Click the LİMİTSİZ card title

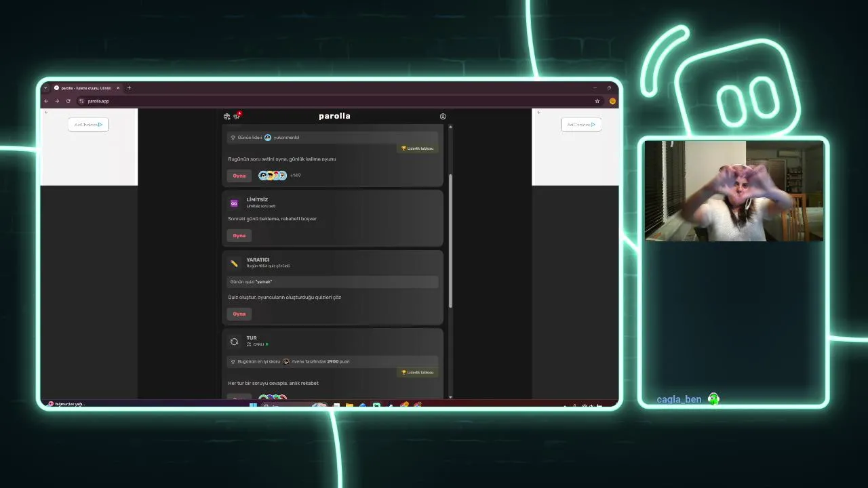pyautogui.click(x=257, y=199)
